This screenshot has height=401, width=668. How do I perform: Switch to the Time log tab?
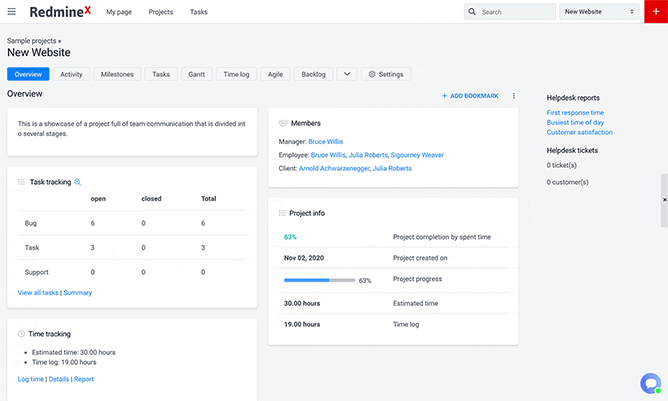[x=236, y=74]
